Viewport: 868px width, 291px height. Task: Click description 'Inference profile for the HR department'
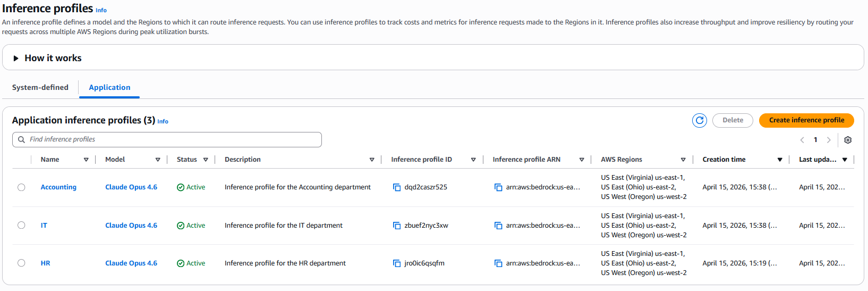click(x=285, y=263)
